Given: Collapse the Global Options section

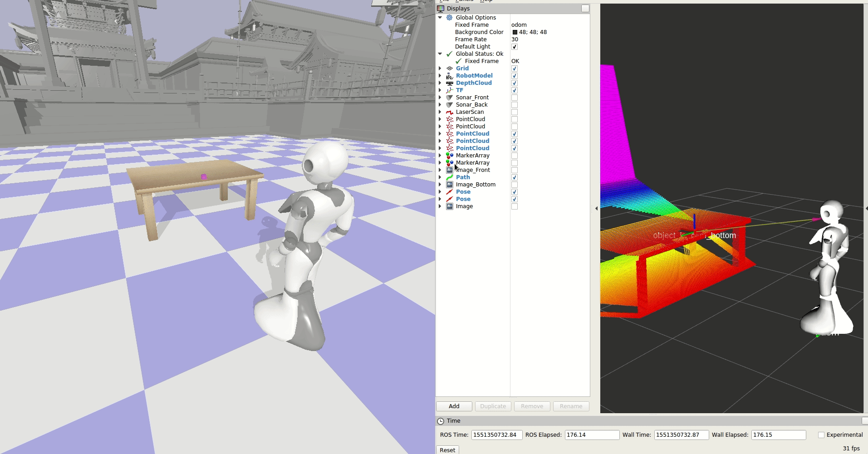Looking at the screenshot, I should [440, 17].
